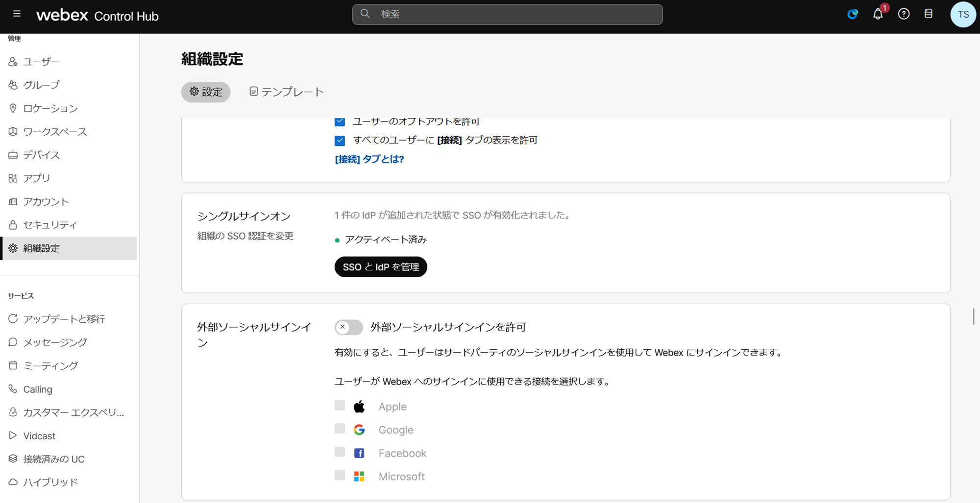Click the ロケーション pin icon

click(x=13, y=108)
